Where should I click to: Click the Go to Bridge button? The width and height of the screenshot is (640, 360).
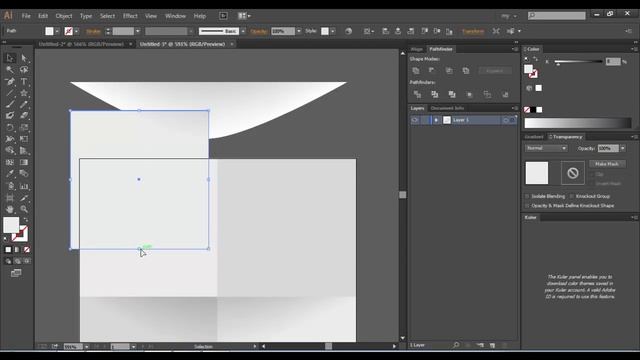click(x=223, y=16)
